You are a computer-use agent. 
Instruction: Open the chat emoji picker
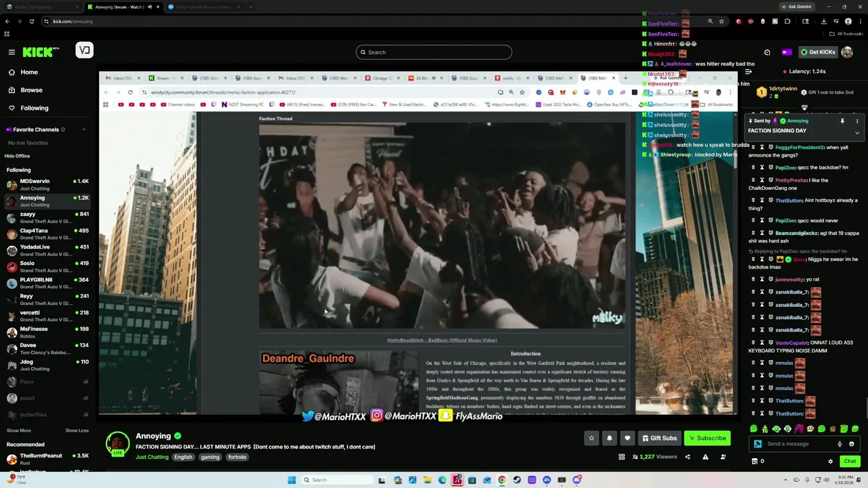click(852, 444)
